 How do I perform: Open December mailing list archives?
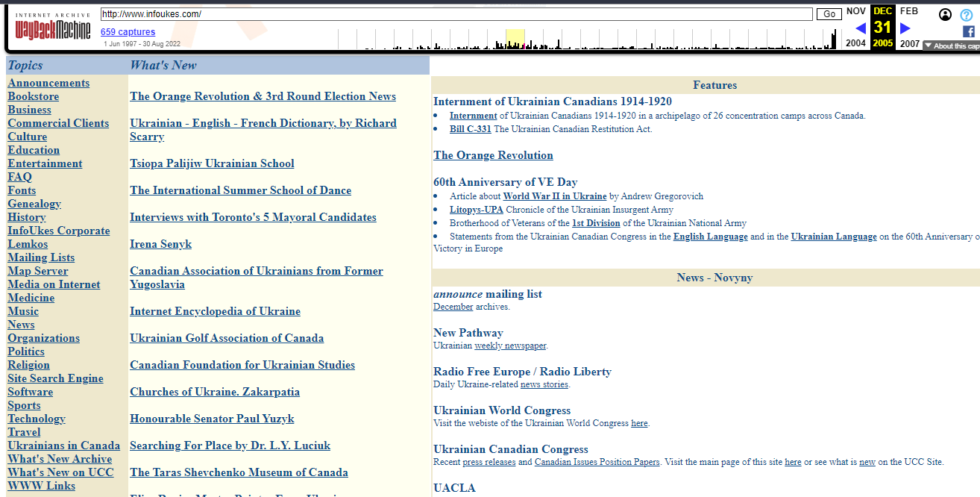[453, 307]
